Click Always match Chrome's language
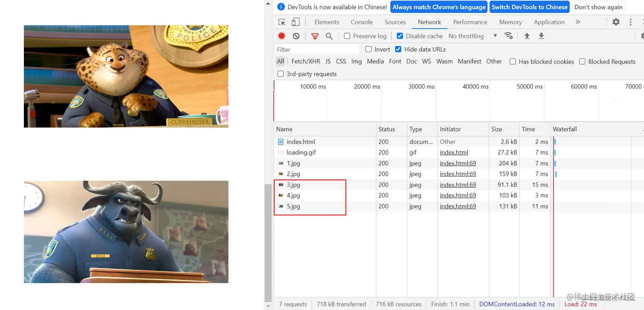 tap(439, 7)
